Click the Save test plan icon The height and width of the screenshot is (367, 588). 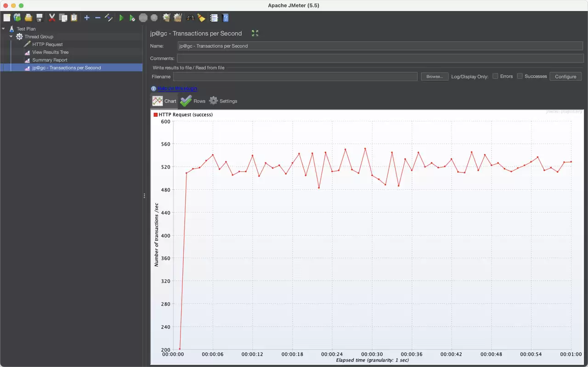[x=40, y=17]
